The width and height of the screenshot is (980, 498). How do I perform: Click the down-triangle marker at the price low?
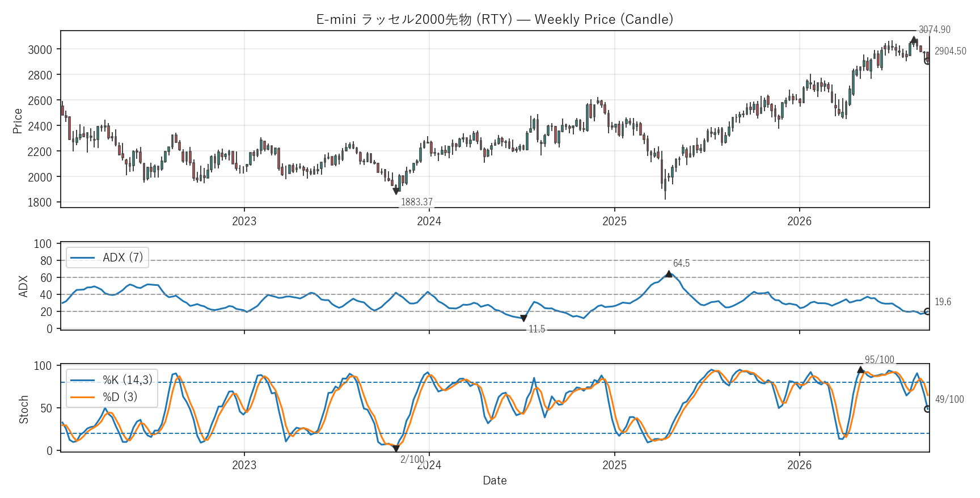(x=396, y=192)
